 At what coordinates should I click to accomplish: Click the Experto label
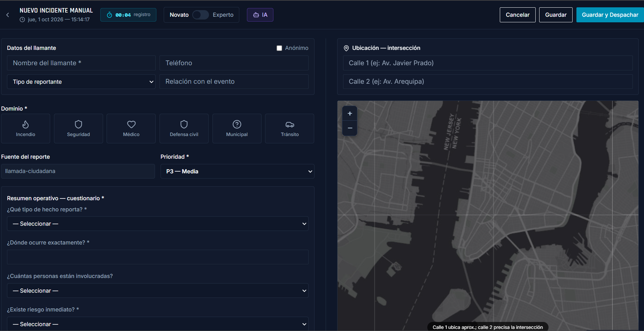(x=223, y=15)
